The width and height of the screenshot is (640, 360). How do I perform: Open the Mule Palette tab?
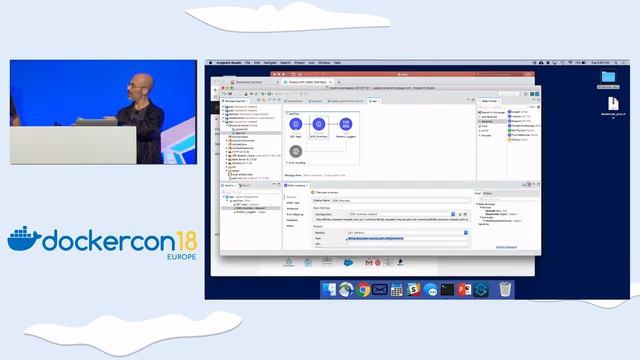(x=489, y=101)
